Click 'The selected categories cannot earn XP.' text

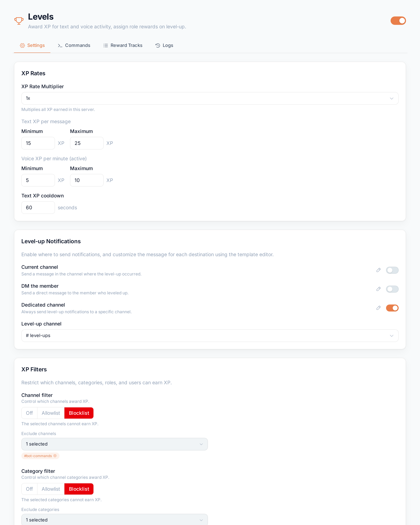[61, 500]
